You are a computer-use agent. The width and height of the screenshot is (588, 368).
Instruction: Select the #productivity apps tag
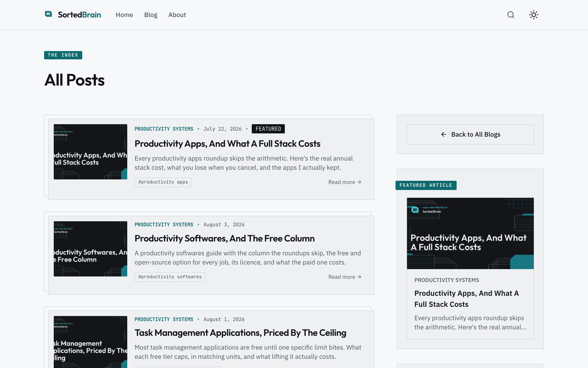pos(163,182)
